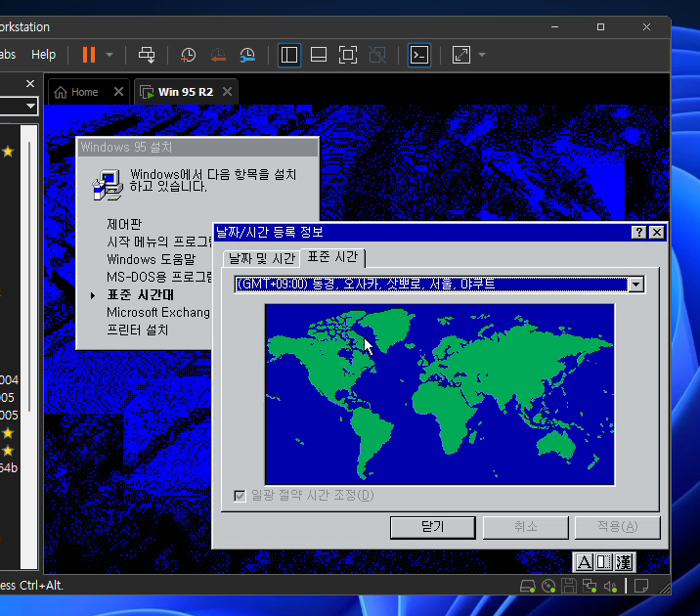
Task: Click the Windows 95 설치 title bar
Action: (x=197, y=148)
